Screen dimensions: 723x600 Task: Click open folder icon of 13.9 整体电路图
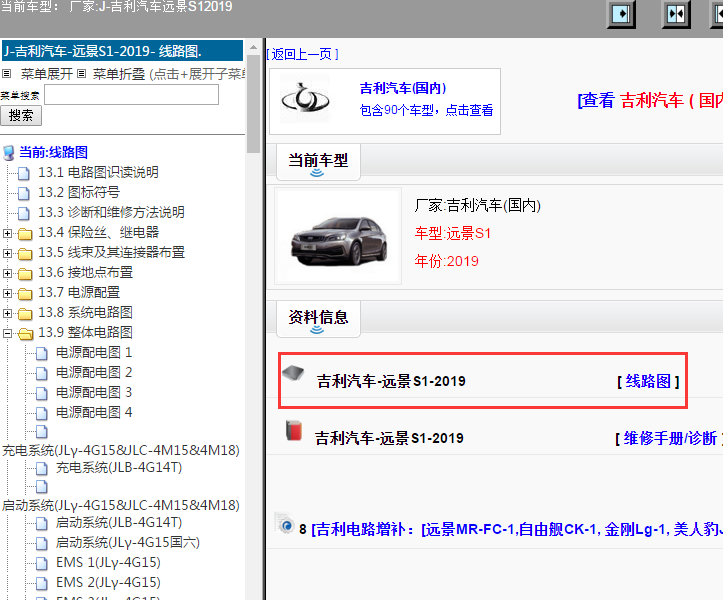point(25,333)
